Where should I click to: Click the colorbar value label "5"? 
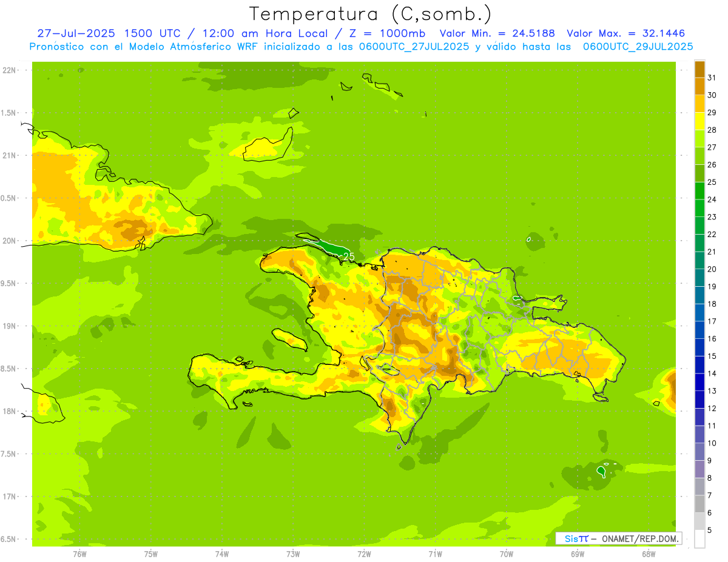tap(710, 530)
